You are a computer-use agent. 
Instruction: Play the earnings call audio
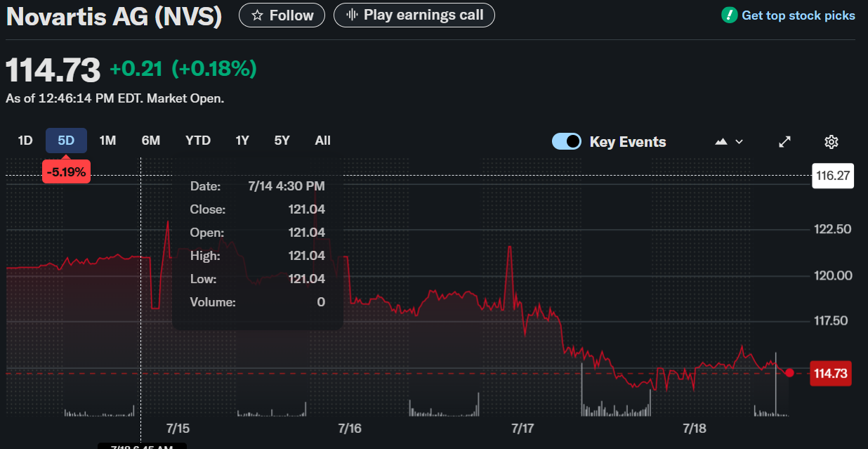tap(414, 15)
